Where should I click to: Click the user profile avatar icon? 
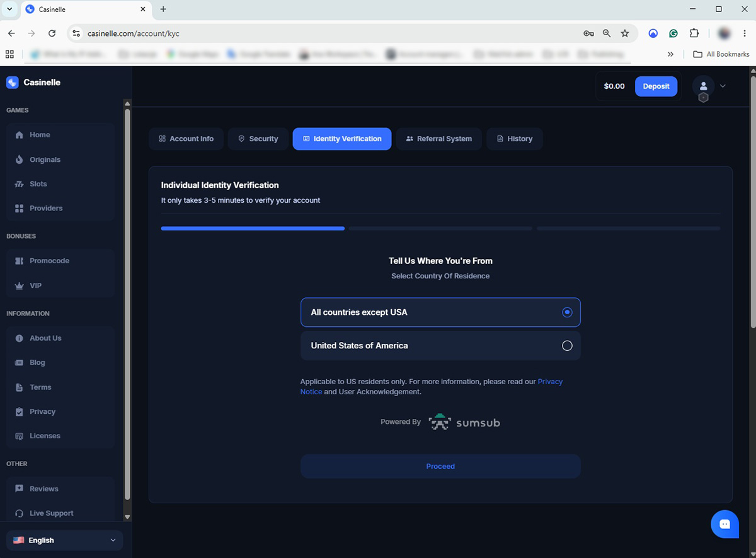pos(703,86)
